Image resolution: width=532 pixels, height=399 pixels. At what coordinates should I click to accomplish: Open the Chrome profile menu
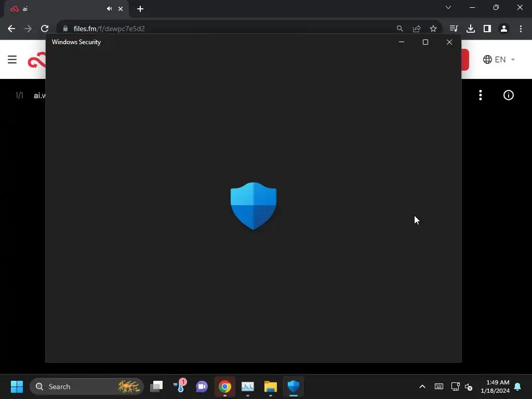[504, 29]
